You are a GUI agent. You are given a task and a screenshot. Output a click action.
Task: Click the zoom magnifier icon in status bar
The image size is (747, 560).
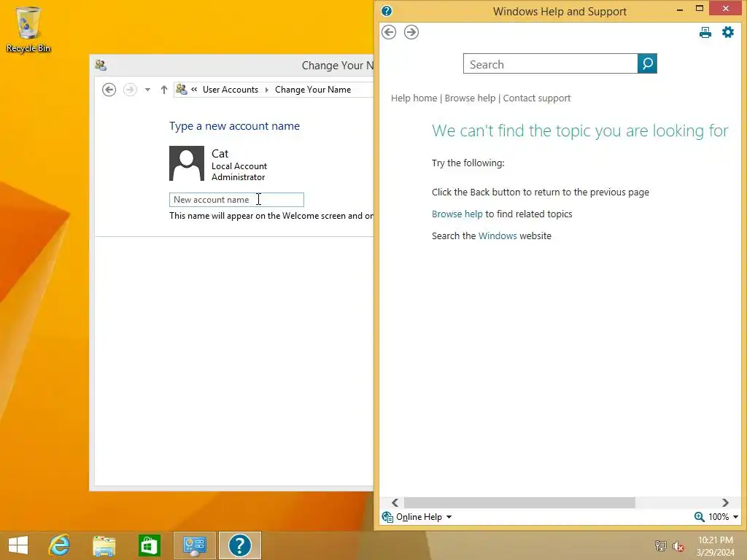699,517
